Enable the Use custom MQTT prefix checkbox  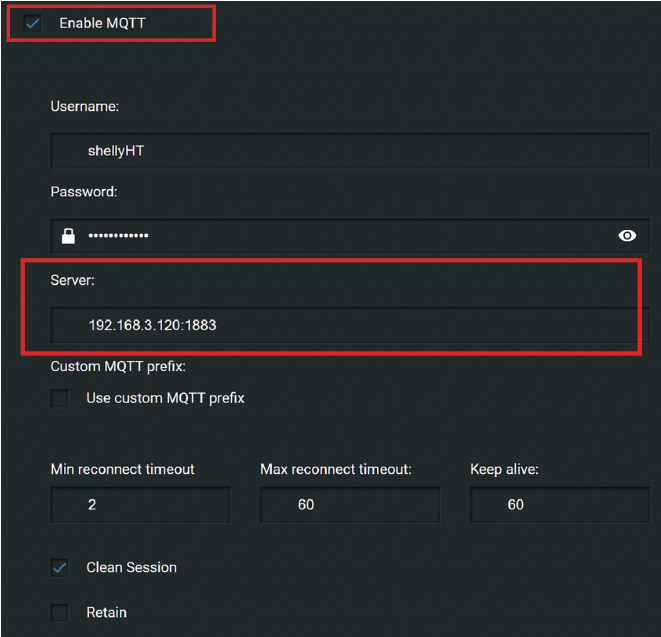[x=61, y=398]
